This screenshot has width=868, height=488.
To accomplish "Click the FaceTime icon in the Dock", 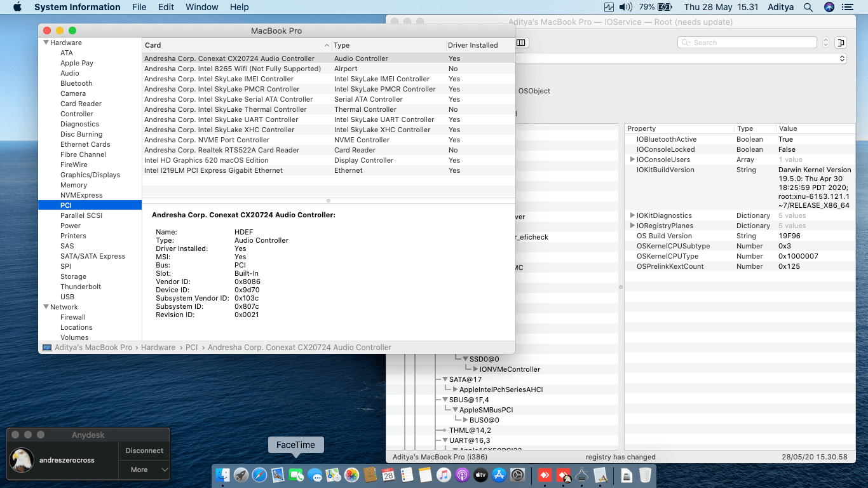I will point(296,475).
